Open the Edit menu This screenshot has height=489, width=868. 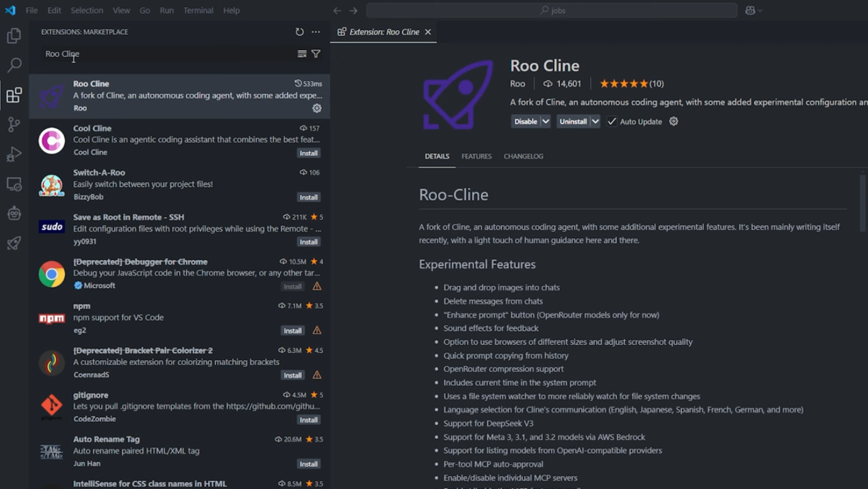click(x=55, y=11)
